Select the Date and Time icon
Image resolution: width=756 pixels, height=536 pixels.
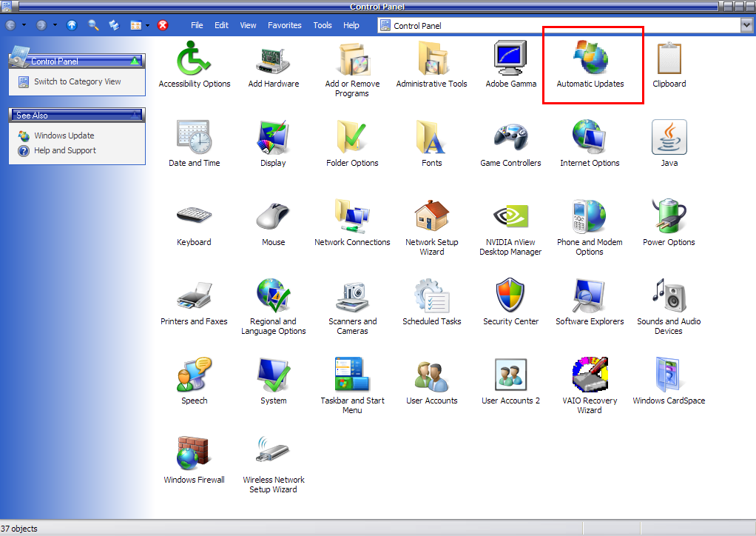click(x=194, y=137)
